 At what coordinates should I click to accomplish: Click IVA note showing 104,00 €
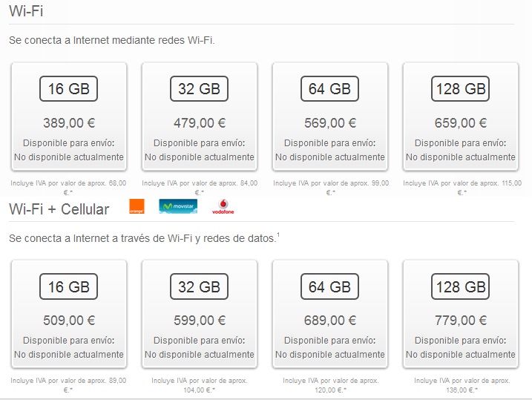pos(199,384)
